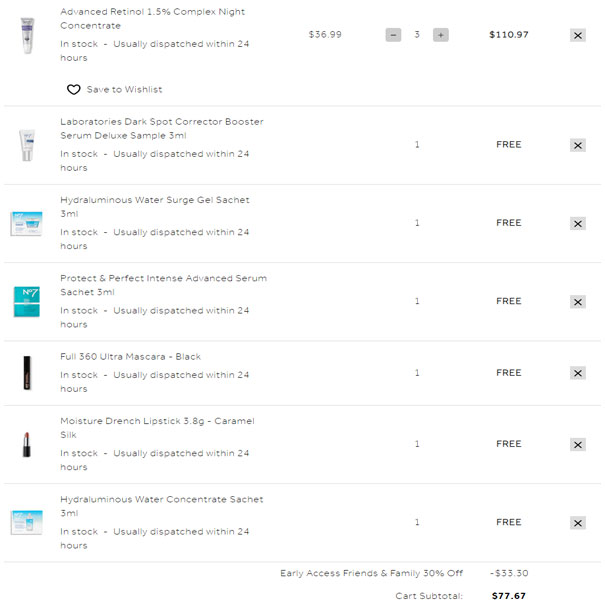Remove Protect & Perfect Intense Advanced Serum Sachet
This screenshot has width=605, height=605.
click(x=578, y=302)
